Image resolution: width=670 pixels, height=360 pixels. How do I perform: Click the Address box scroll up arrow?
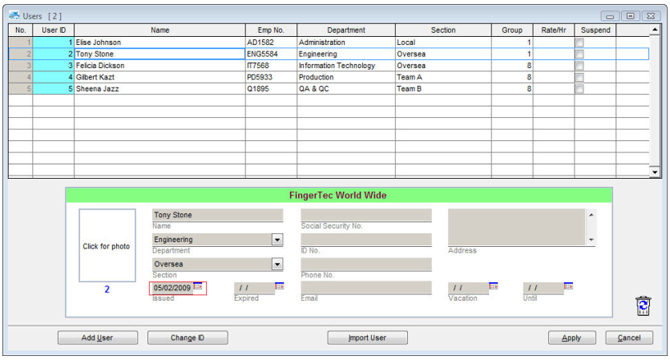pyautogui.click(x=591, y=215)
